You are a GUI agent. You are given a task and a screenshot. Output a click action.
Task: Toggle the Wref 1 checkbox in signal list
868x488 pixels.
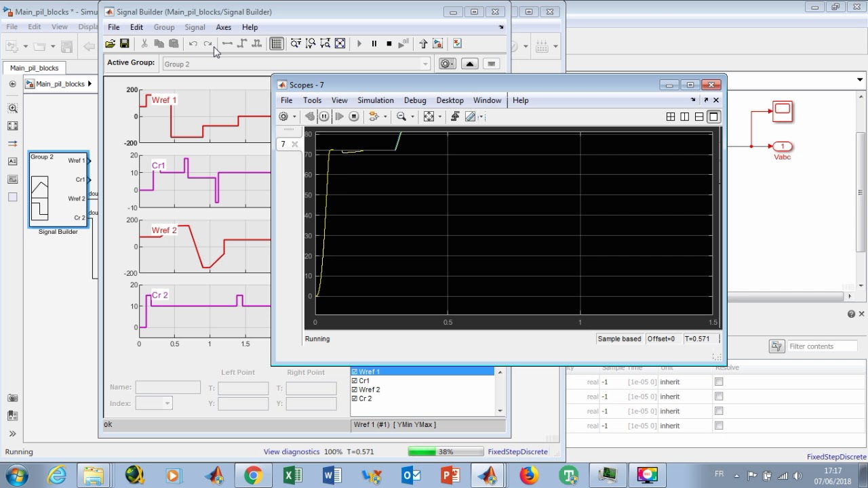354,372
